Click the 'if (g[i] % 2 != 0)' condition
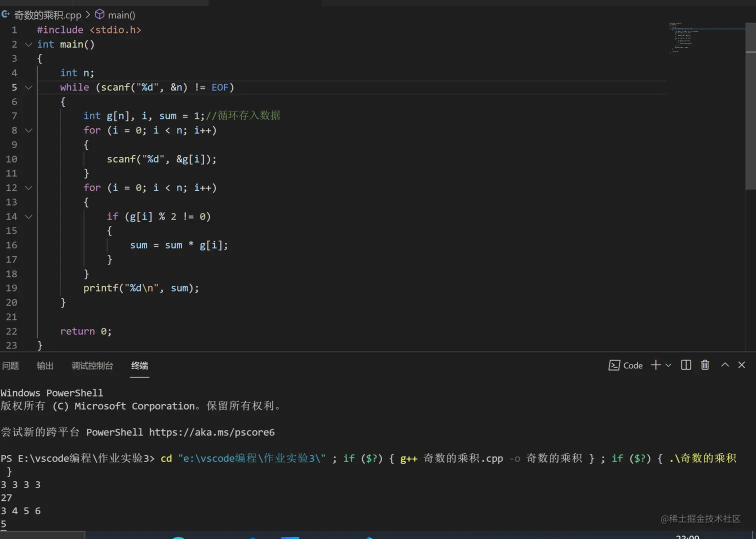Viewport: 756px width, 539px height. click(x=158, y=216)
